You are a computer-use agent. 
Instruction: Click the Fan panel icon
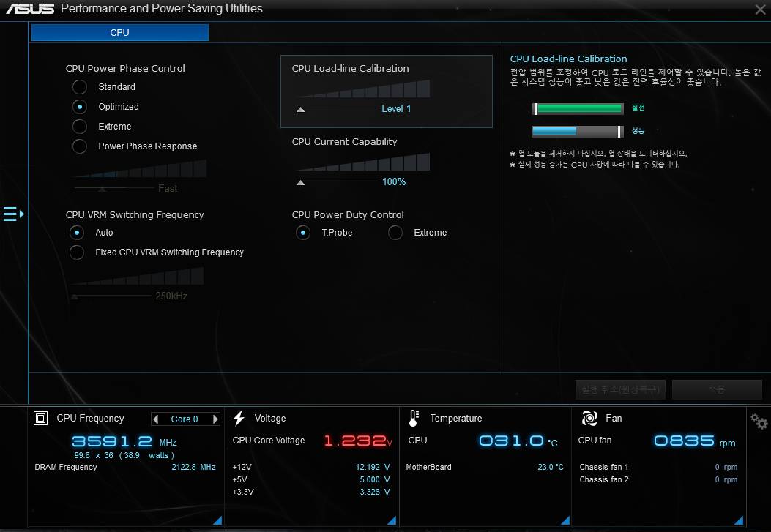[589, 418]
